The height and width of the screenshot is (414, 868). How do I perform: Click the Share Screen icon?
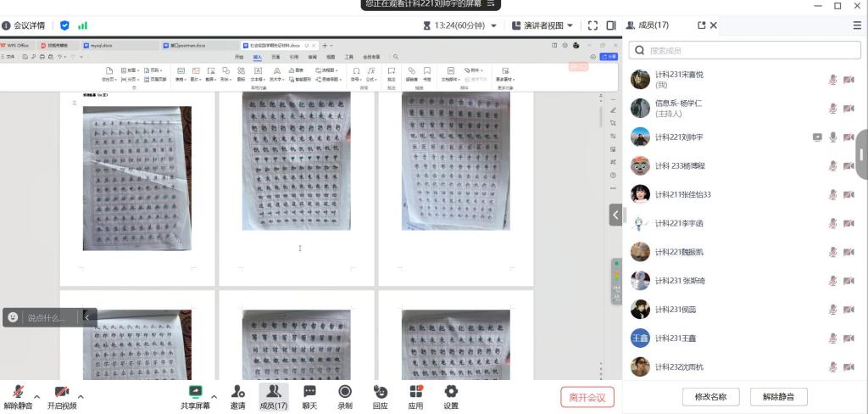click(196, 392)
